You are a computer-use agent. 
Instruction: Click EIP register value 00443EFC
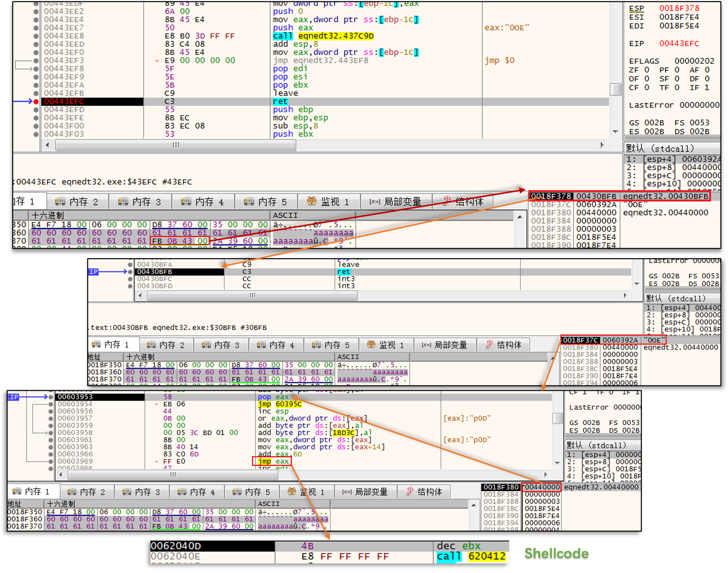pyautogui.click(x=679, y=43)
